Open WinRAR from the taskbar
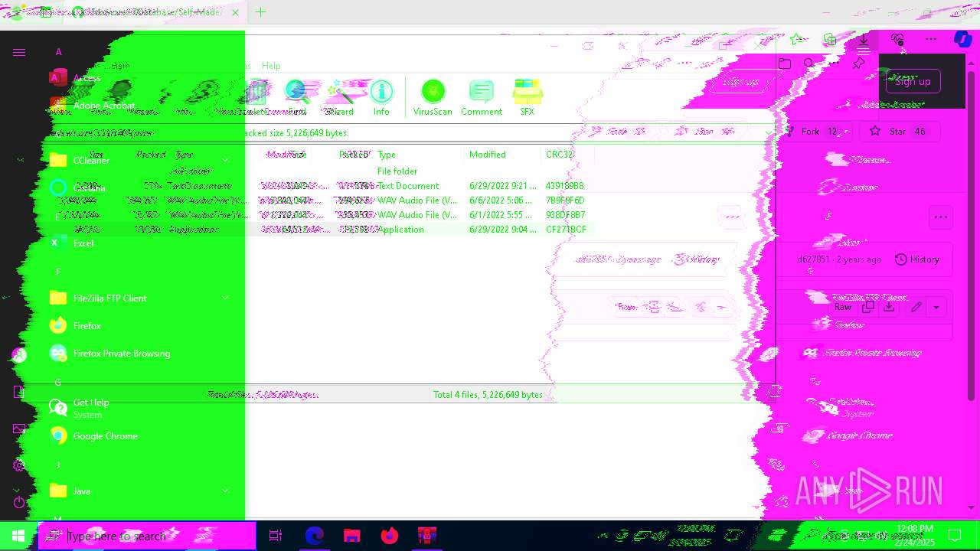Image resolution: width=980 pixels, height=551 pixels. [427, 536]
